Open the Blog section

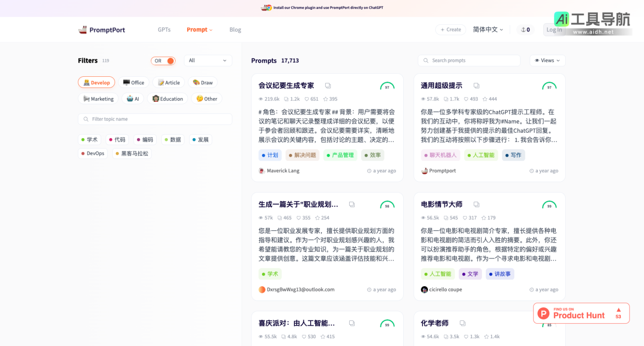pos(235,29)
